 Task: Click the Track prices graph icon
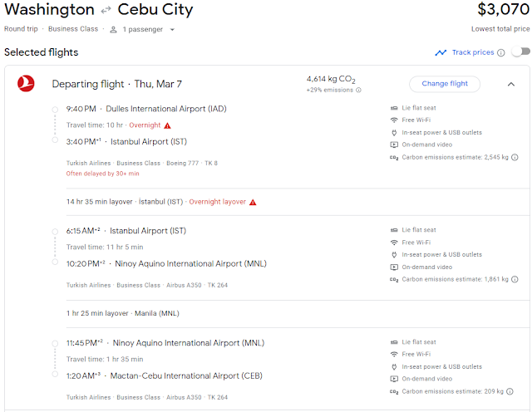(x=441, y=52)
